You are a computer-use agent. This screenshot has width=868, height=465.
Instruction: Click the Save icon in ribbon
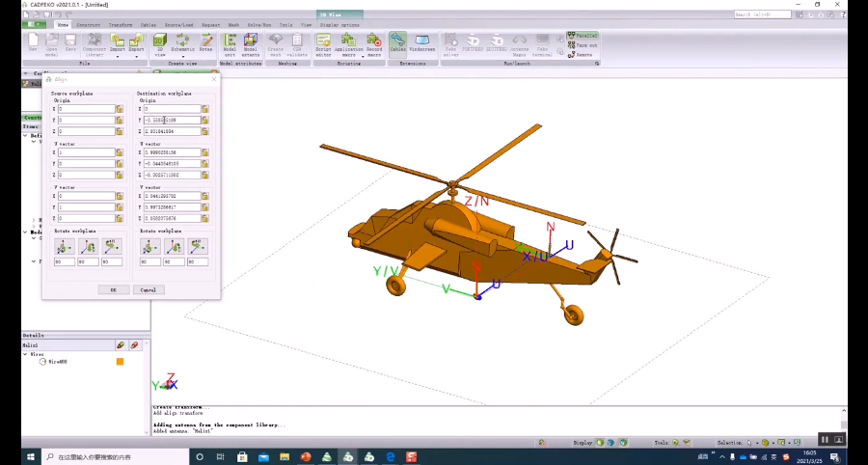pyautogui.click(x=70, y=44)
